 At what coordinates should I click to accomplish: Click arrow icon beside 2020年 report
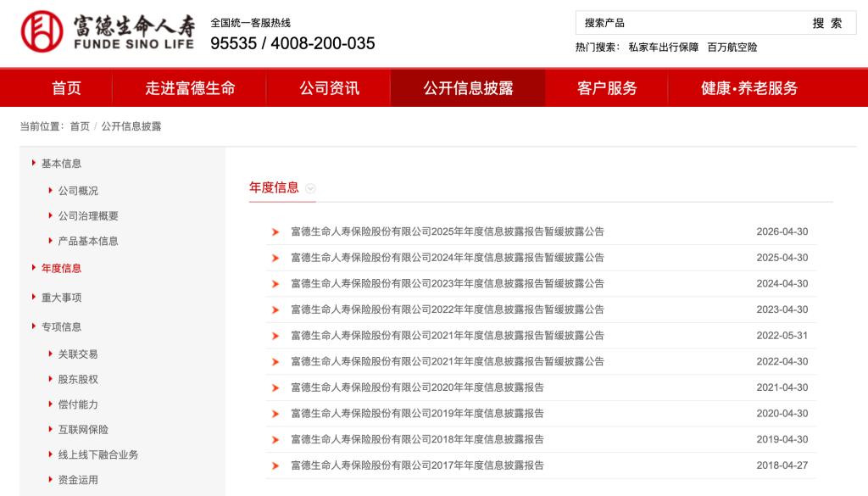pos(275,388)
